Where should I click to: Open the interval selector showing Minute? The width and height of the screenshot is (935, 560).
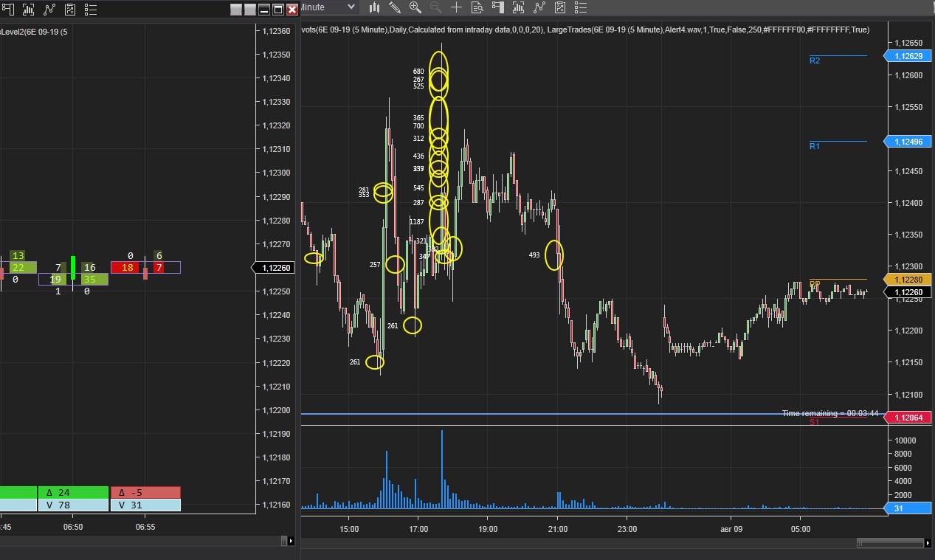coord(330,7)
